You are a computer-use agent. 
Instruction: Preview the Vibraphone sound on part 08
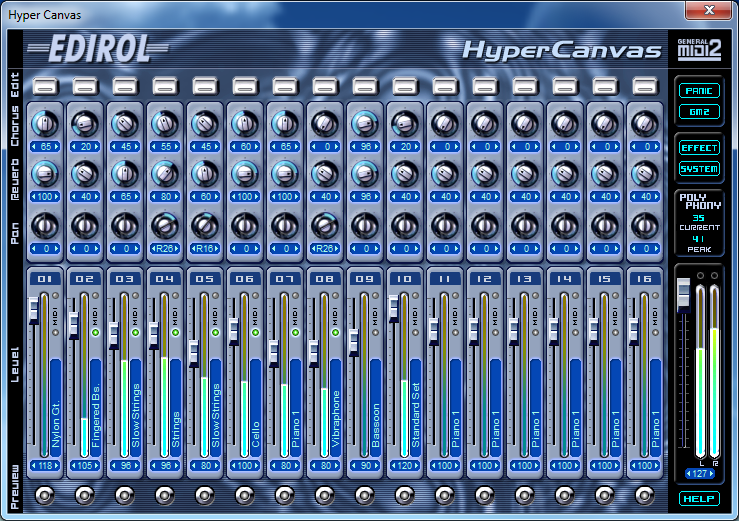coord(325,495)
